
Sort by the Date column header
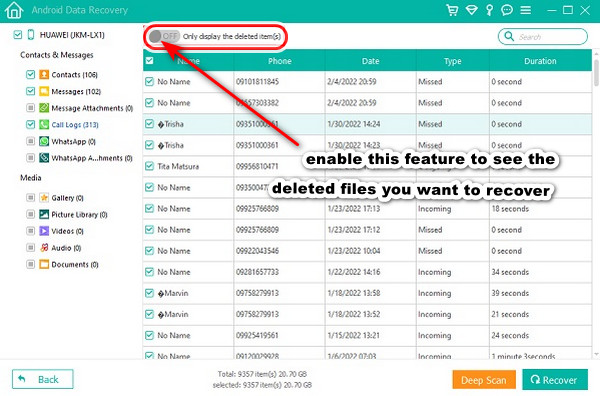coord(370,61)
